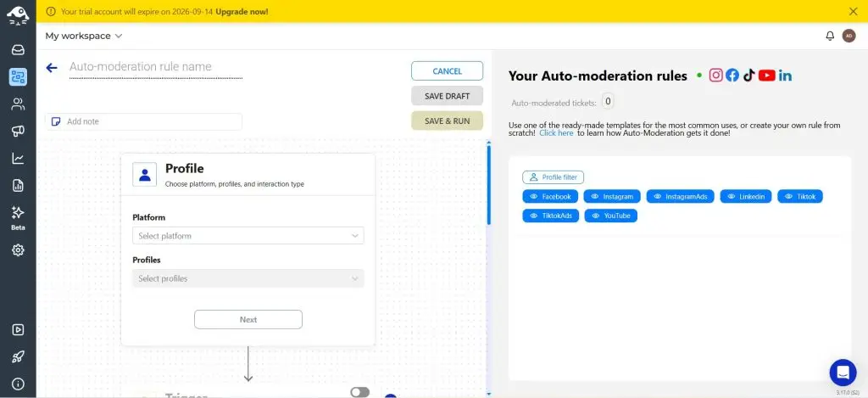
Task: Open the Select platform dropdown
Action: 248,236
